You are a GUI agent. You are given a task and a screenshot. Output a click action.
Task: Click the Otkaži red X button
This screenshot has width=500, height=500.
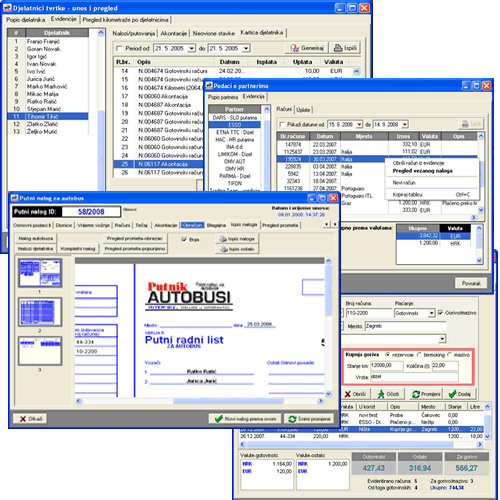(30, 419)
